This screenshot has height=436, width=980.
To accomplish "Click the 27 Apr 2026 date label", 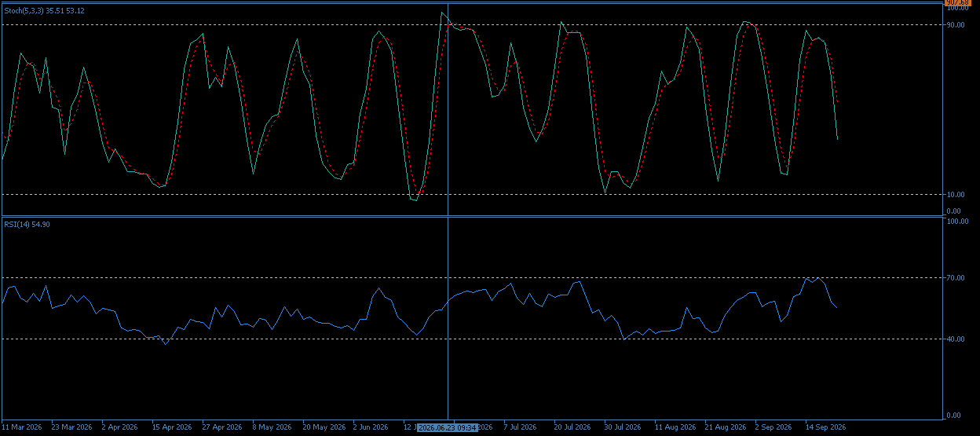I will (222, 427).
